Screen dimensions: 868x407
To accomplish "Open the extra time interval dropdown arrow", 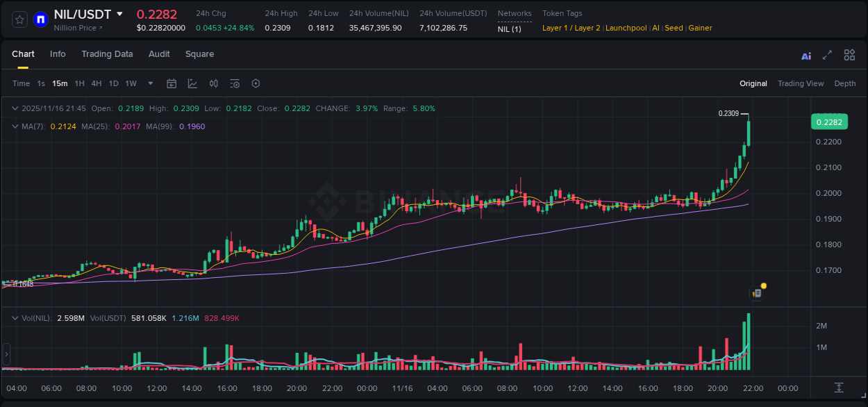I will click(149, 83).
